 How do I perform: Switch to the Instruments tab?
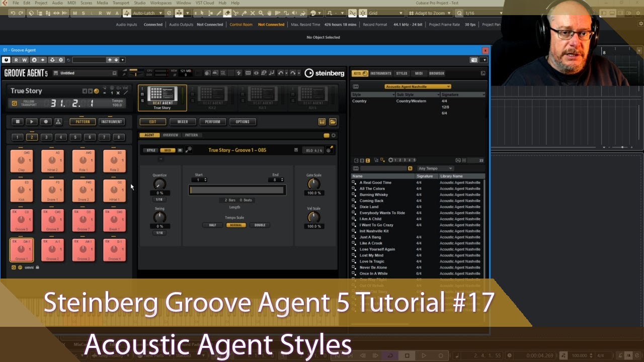pos(381,73)
